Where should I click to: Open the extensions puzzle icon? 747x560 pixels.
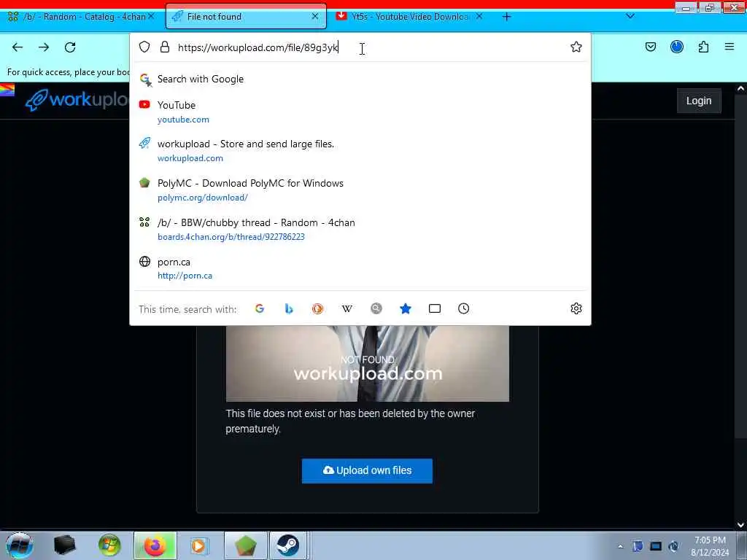(703, 47)
